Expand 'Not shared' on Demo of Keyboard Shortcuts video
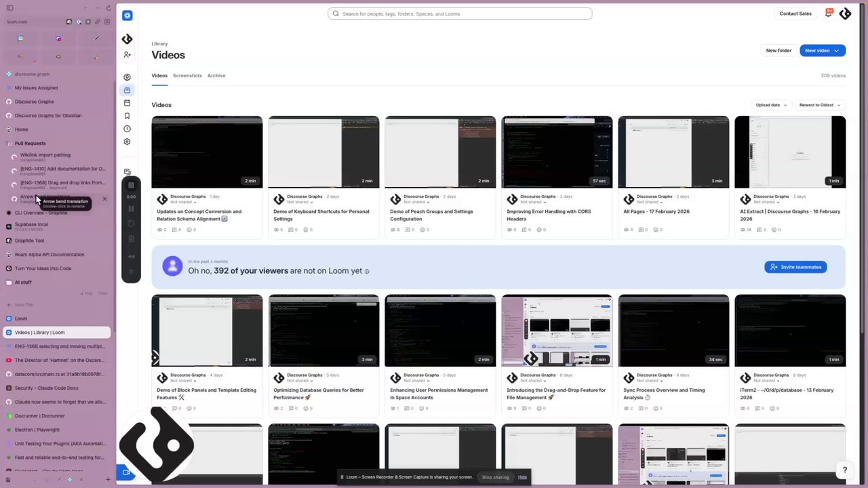 pyautogui.click(x=300, y=202)
